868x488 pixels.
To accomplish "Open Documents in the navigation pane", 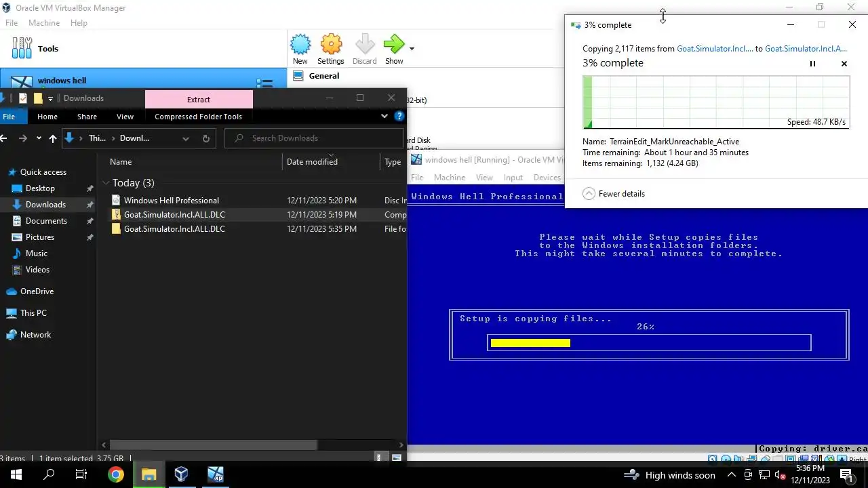I will pyautogui.click(x=46, y=221).
